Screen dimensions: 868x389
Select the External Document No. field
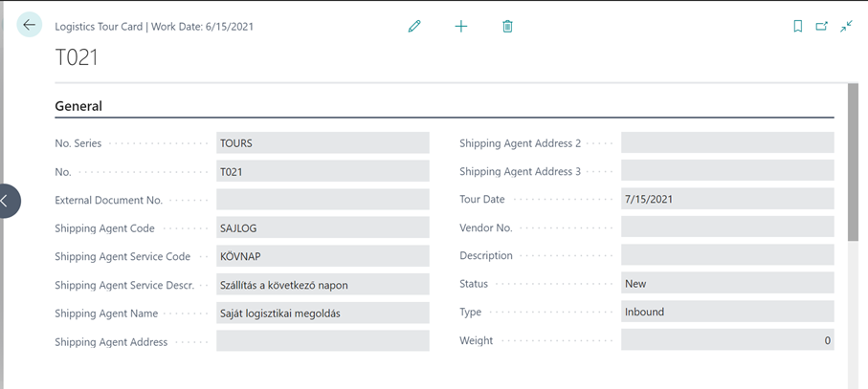323,200
